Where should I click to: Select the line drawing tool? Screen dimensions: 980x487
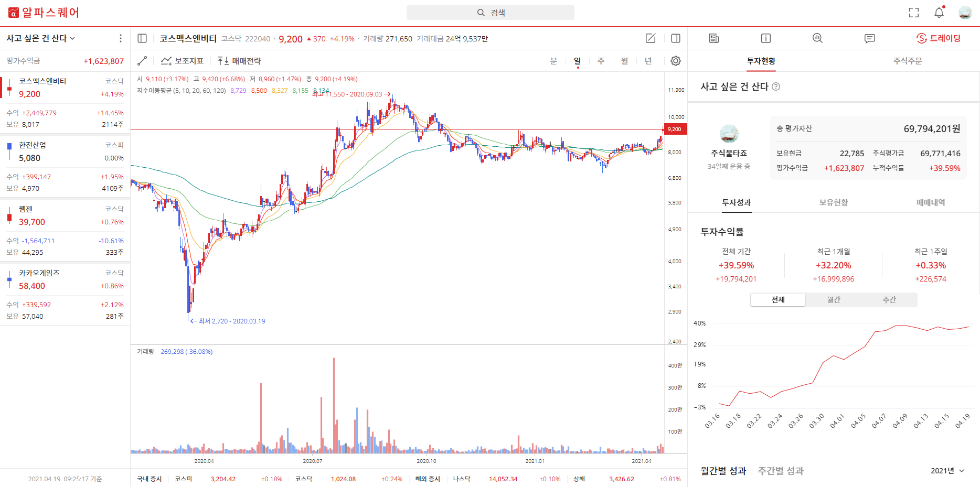coord(142,61)
